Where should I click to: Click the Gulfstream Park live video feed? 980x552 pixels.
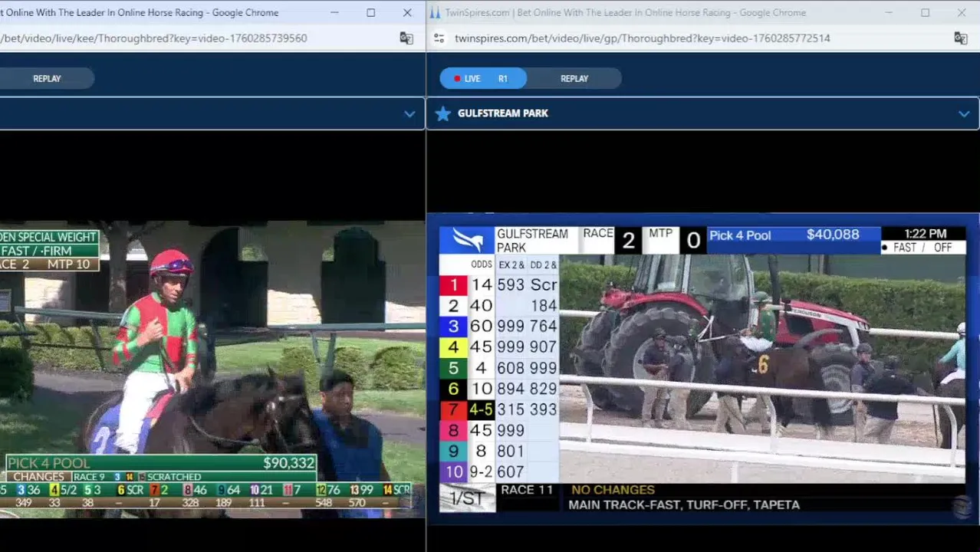pos(702,368)
